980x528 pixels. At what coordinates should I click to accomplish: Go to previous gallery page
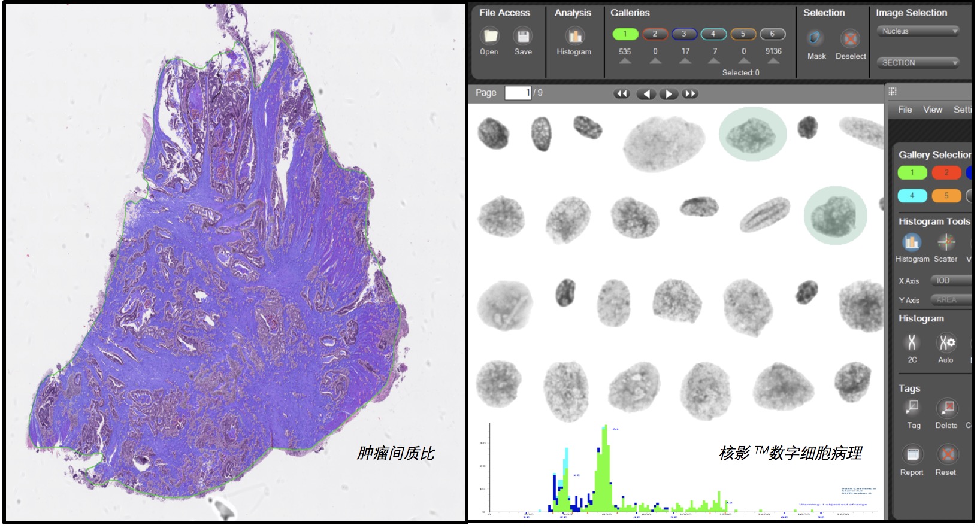click(646, 93)
